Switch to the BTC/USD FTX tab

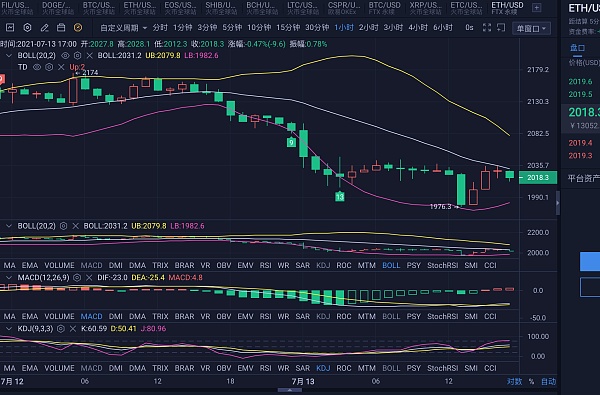click(x=385, y=8)
